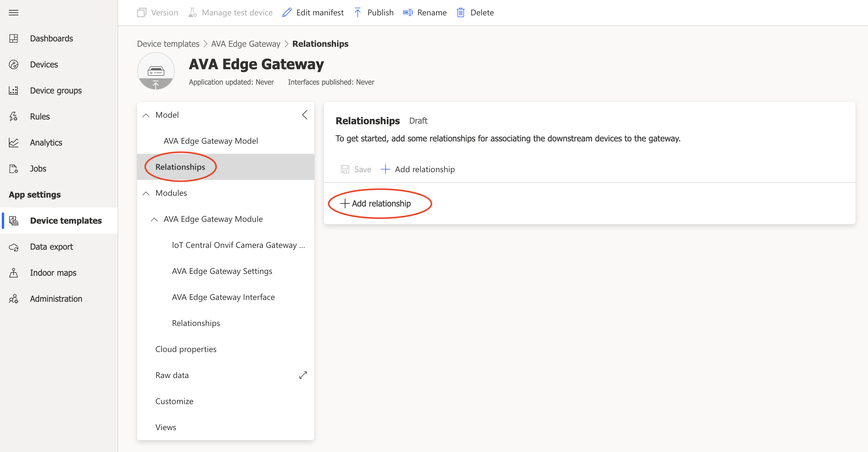Viewport: 868px width, 452px height.
Task: Open Administration in the sidebar
Action: click(x=56, y=298)
